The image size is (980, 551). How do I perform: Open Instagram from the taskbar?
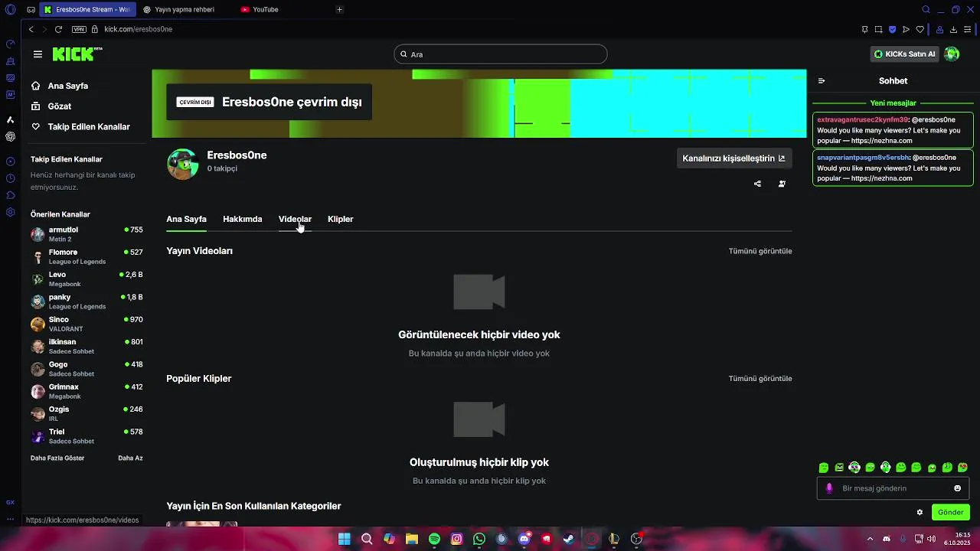(457, 539)
